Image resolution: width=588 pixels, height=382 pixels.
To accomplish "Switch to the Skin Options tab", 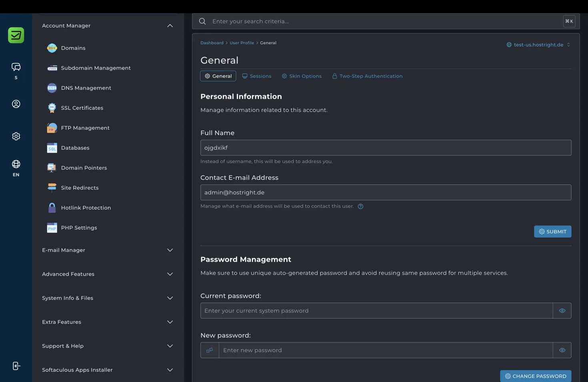I will point(302,76).
